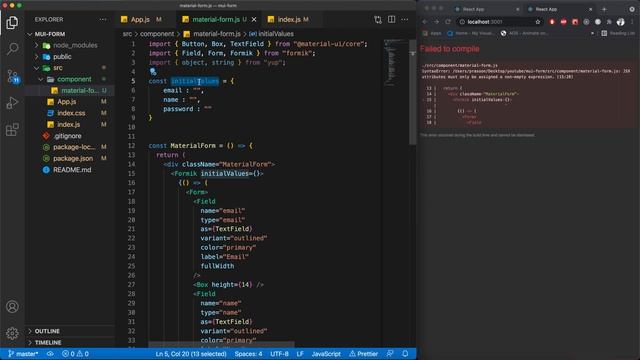Screen dimensions: 640x360
Task: Click the master branch status item
Action: point(23,354)
